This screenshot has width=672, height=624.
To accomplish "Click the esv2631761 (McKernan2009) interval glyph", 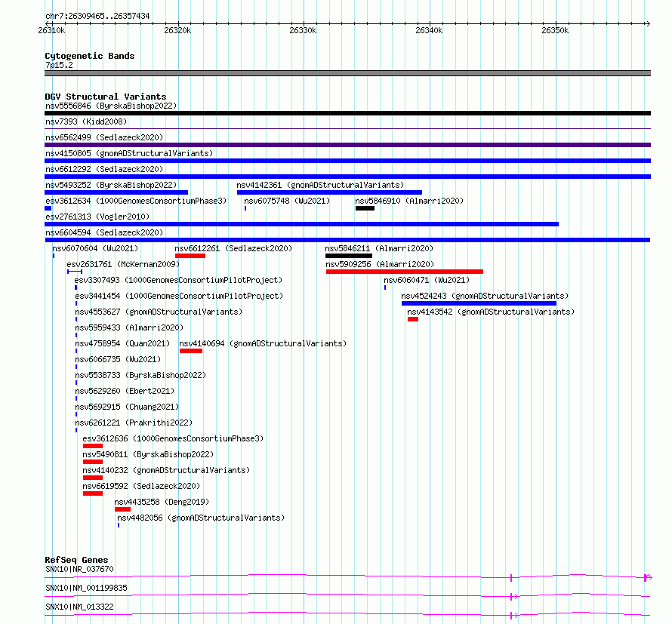I will tap(75, 272).
